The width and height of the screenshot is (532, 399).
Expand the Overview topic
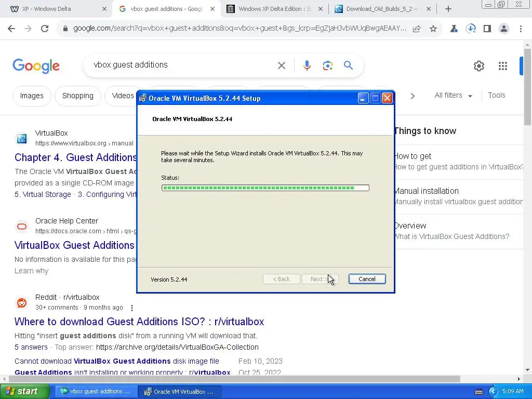point(459,231)
